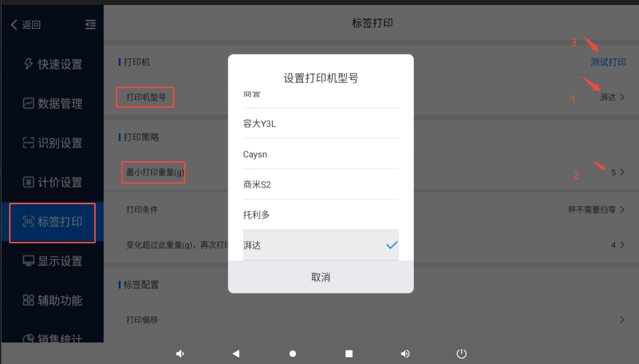Tap the power icon in navigation bar
Screen dimensions: 639x364
(462, 354)
